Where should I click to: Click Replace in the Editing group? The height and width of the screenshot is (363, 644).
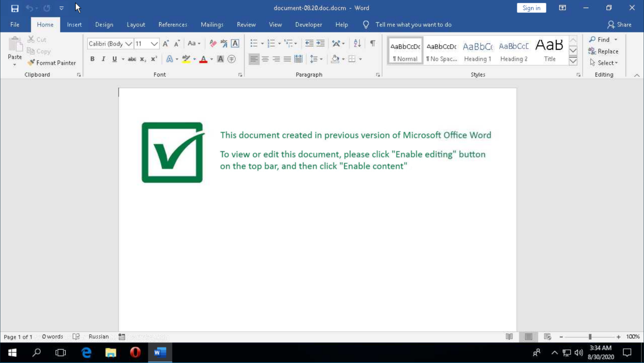pyautogui.click(x=603, y=51)
